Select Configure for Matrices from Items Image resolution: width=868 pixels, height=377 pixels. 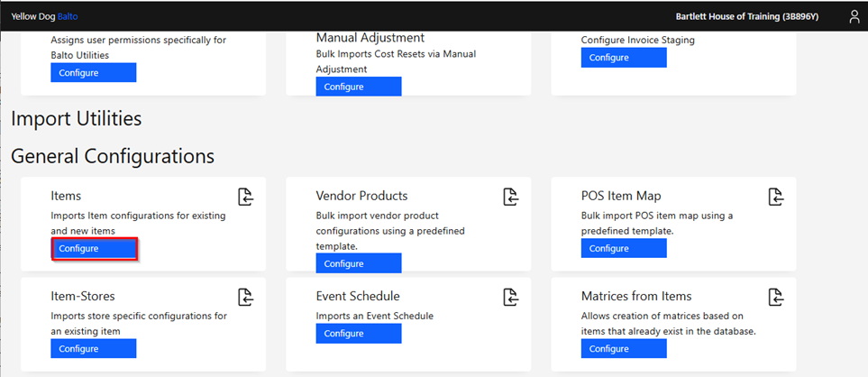624,349
